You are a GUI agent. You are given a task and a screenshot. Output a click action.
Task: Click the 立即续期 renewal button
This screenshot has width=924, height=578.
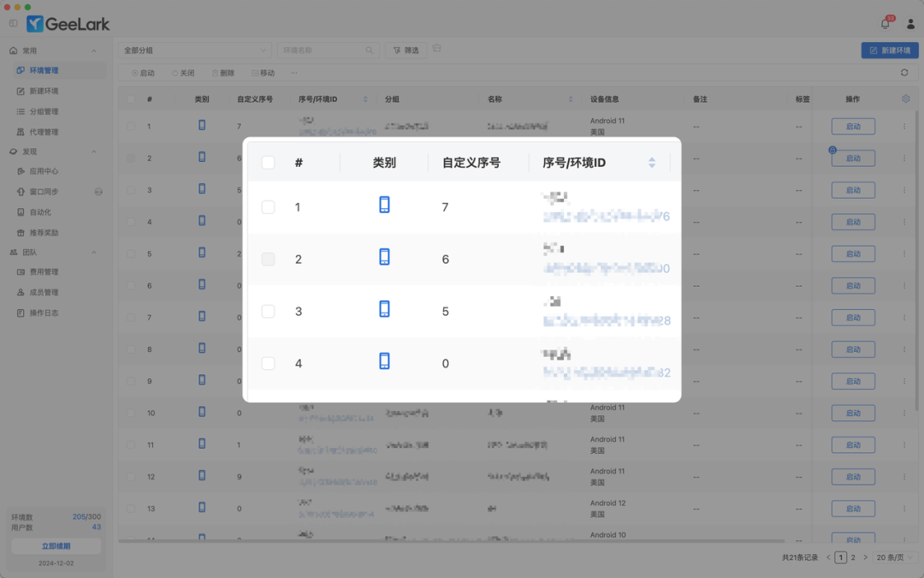pyautogui.click(x=56, y=545)
